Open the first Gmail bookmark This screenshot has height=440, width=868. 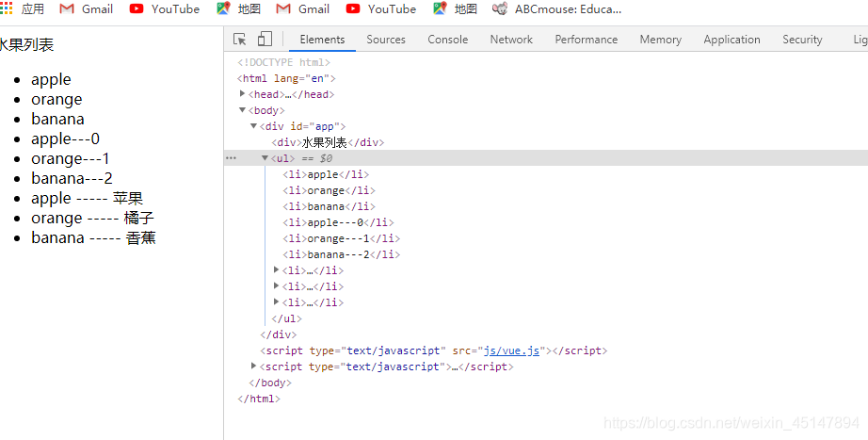86,8
